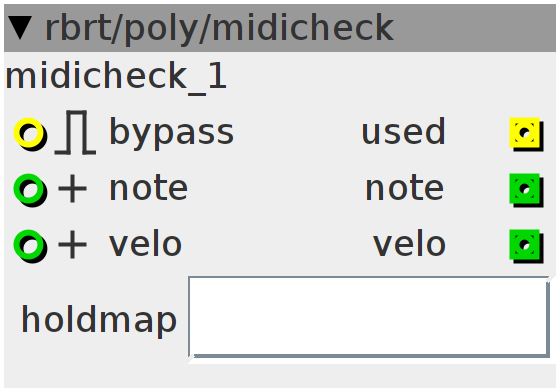The width and height of the screenshot is (560, 392).
Task: Click the yellow used outlet square
Action: 526,134
